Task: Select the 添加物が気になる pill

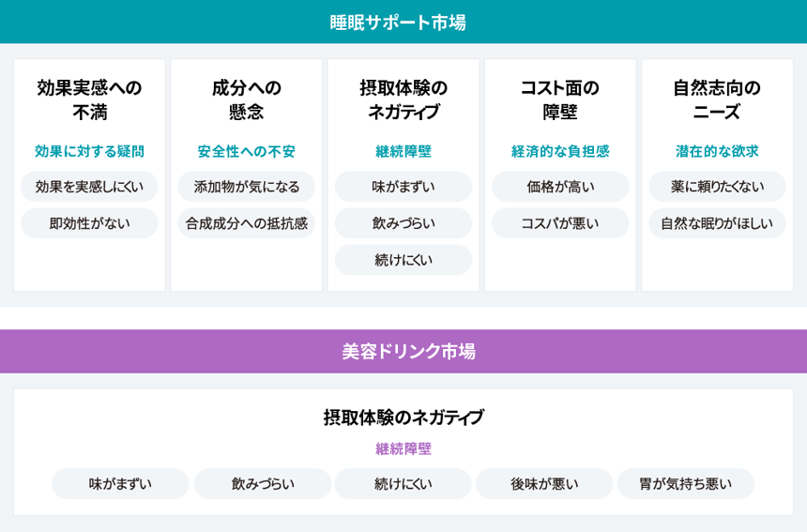Action: point(247,187)
